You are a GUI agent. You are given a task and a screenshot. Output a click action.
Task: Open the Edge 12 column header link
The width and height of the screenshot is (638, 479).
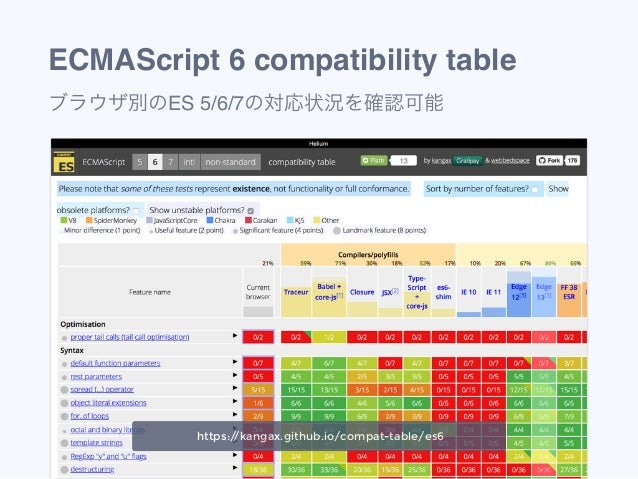pyautogui.click(x=519, y=292)
